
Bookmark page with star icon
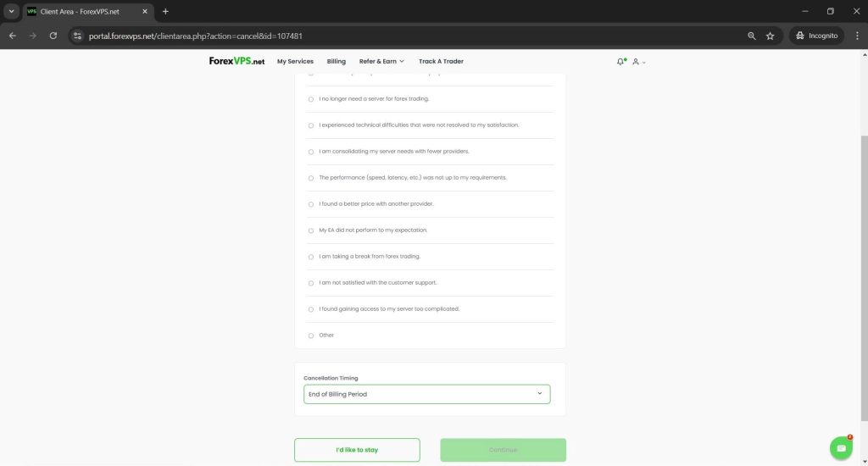click(x=770, y=36)
